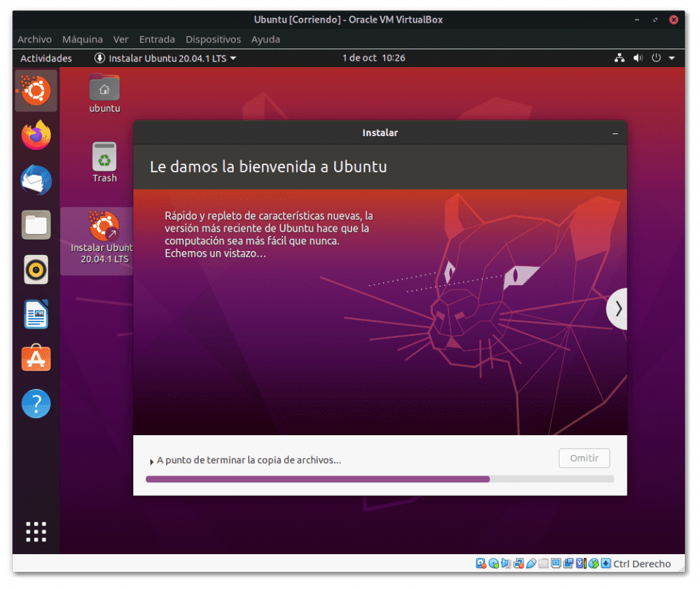Click the Instalar window title bar
The image size is (700, 589).
coord(380,133)
